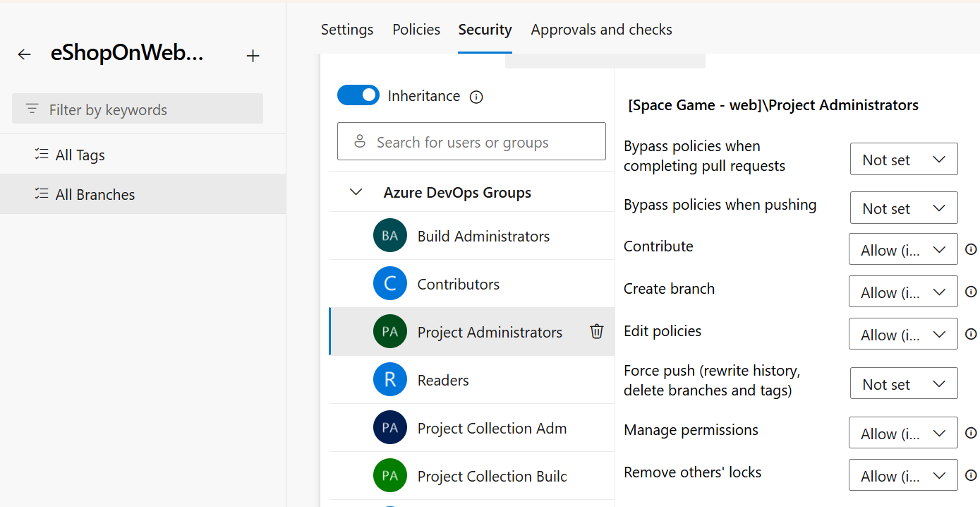Open the Force push permission dropdown
Image resolution: width=980 pixels, height=507 pixels.
coord(903,384)
